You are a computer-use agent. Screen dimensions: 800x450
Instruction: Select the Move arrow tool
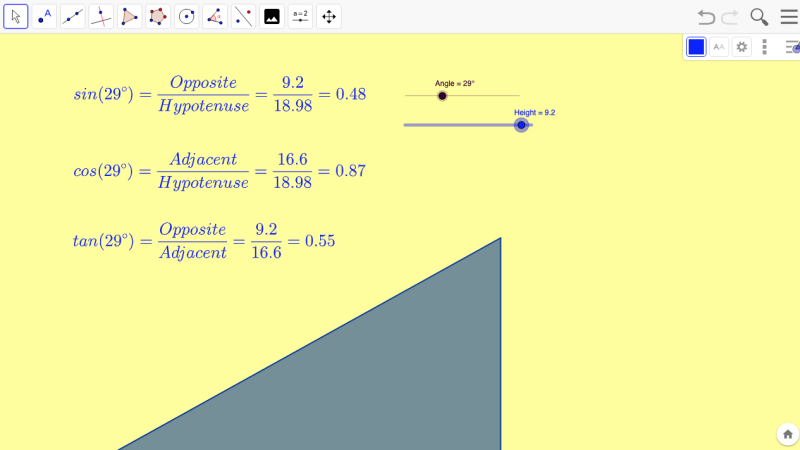[x=16, y=17]
